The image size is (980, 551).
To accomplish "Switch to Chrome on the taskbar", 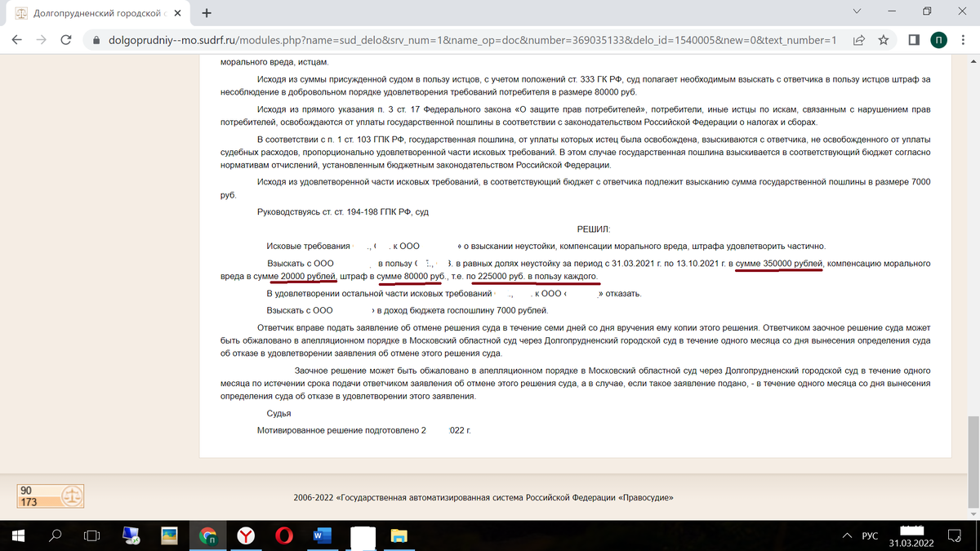I will click(x=208, y=535).
